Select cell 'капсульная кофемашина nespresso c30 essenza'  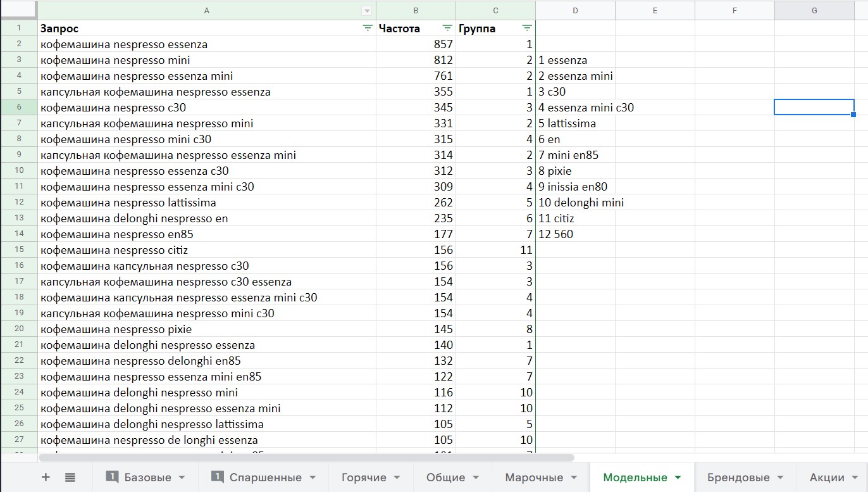click(207, 282)
